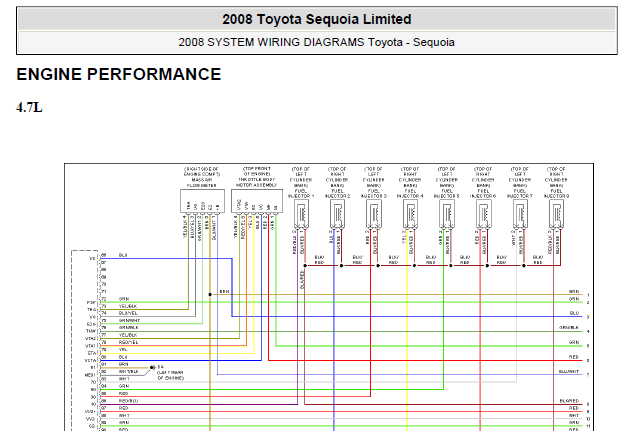The image size is (638, 431).
Task: Click the "VC" terminal label
Action: [92, 259]
